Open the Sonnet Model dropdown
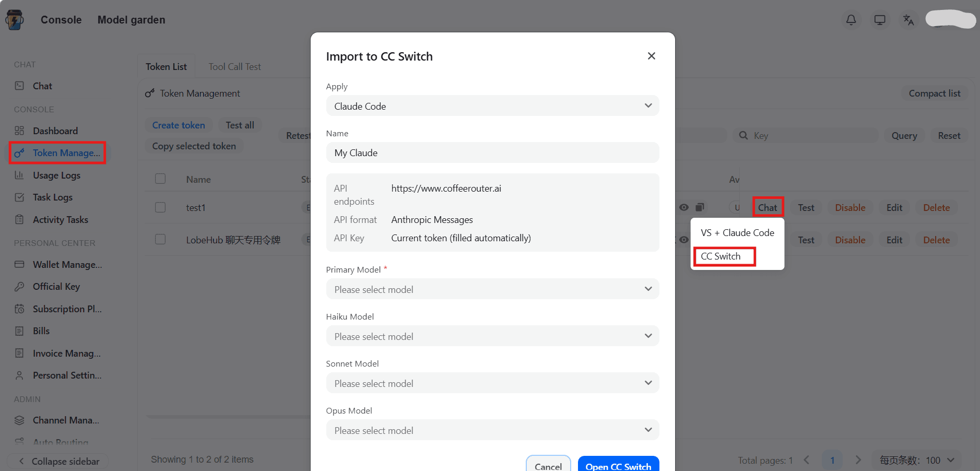This screenshot has height=471, width=980. [492, 383]
